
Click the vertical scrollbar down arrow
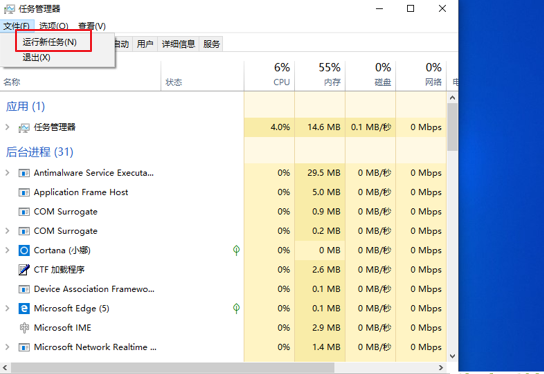click(x=452, y=356)
